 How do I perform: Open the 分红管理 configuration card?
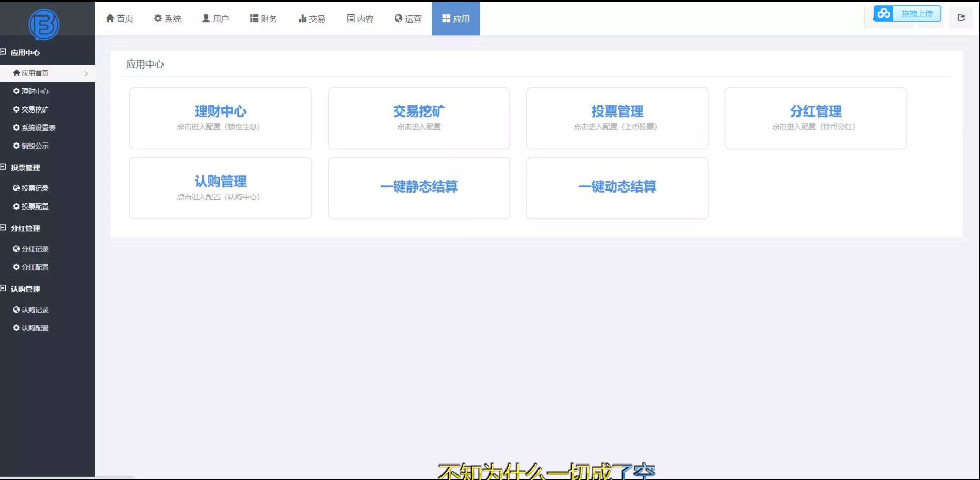point(815,118)
